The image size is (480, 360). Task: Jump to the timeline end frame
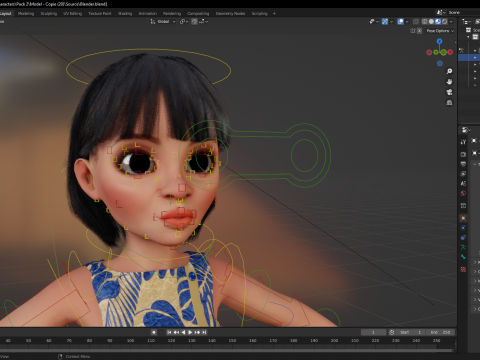click(x=204, y=332)
